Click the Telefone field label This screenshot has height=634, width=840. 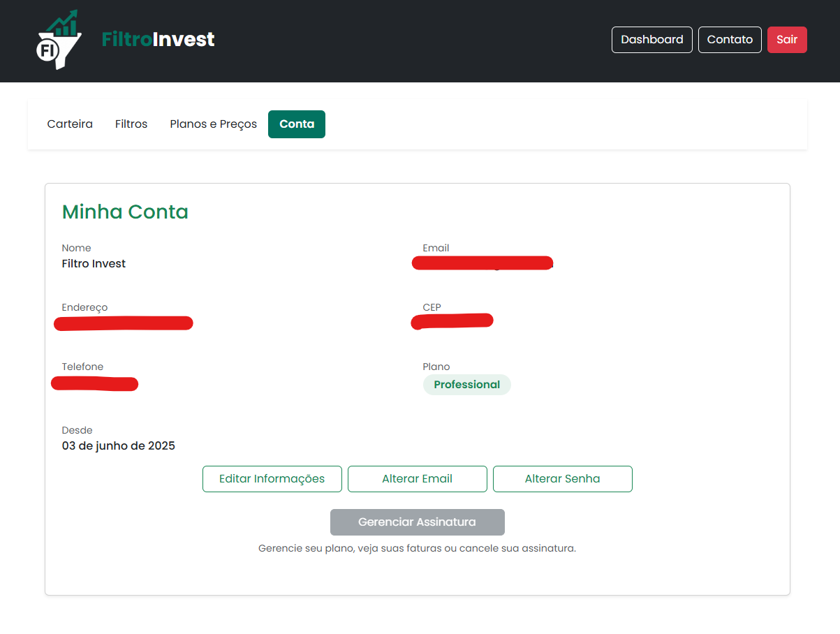(x=82, y=367)
